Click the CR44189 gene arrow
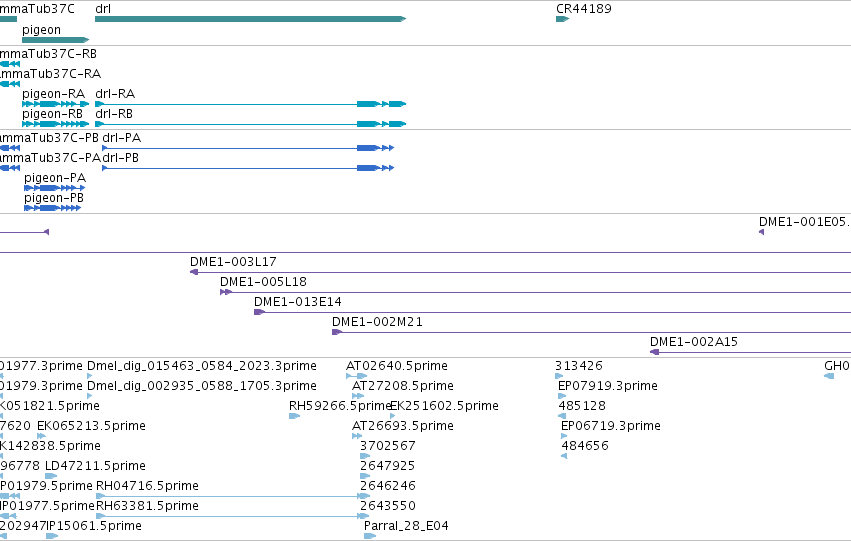Screen dimensions: 851x541 click(x=562, y=19)
